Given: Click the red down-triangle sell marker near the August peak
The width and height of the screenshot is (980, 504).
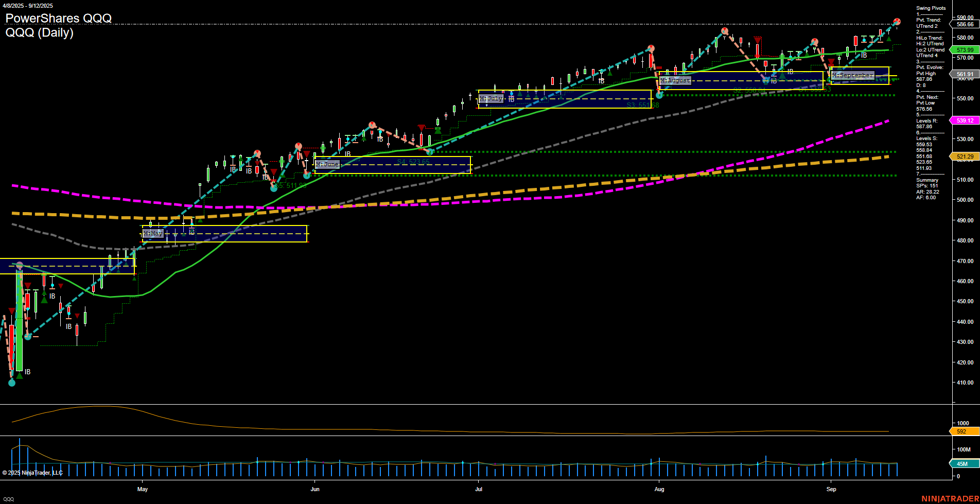Looking at the screenshot, I should point(757,39).
